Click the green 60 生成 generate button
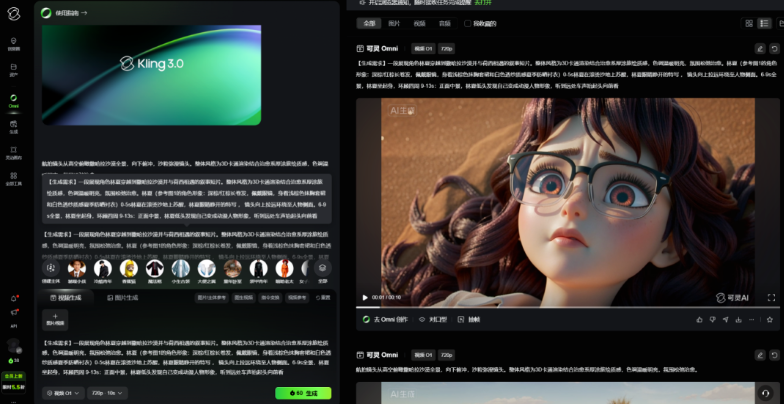784x404 pixels. [x=303, y=393]
